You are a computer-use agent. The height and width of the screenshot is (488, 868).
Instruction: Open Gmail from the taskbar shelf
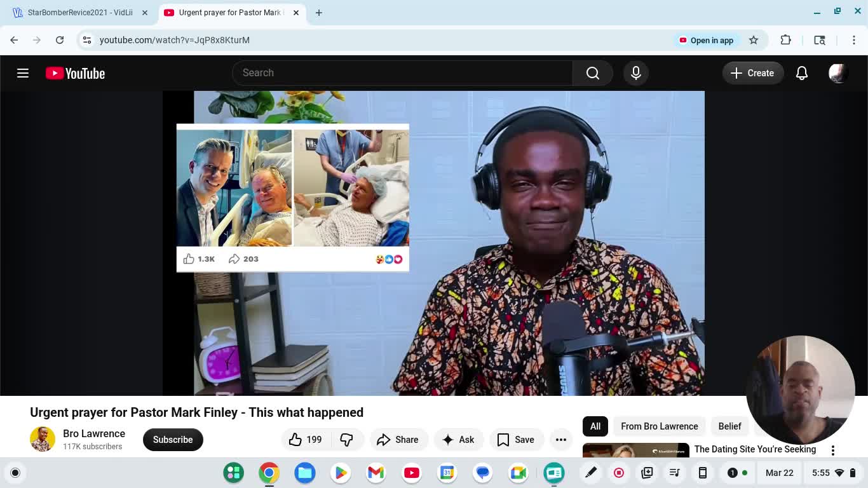(376, 473)
